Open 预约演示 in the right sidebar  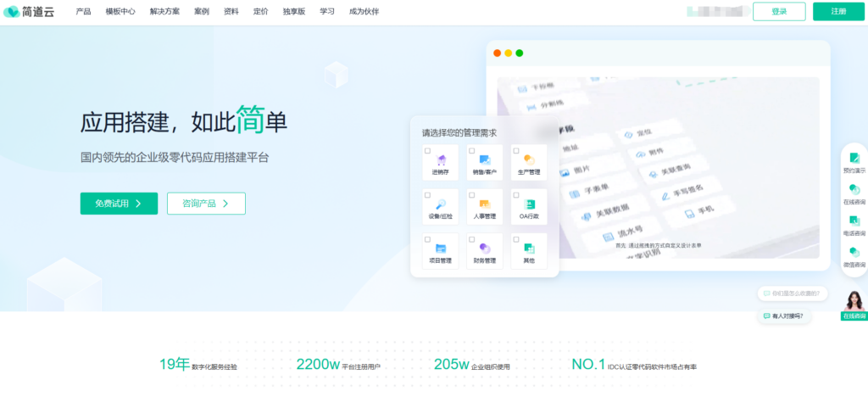854,163
